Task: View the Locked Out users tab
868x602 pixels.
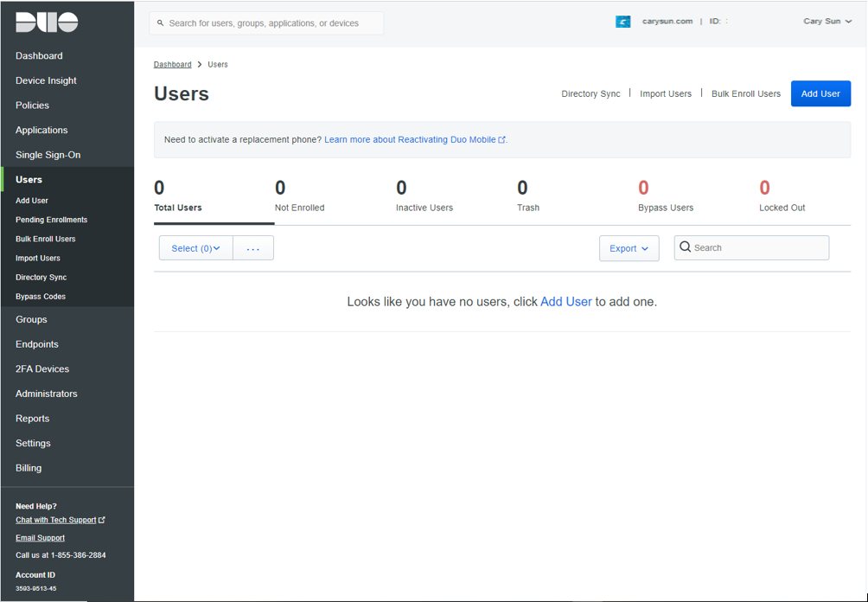Action: (782, 196)
